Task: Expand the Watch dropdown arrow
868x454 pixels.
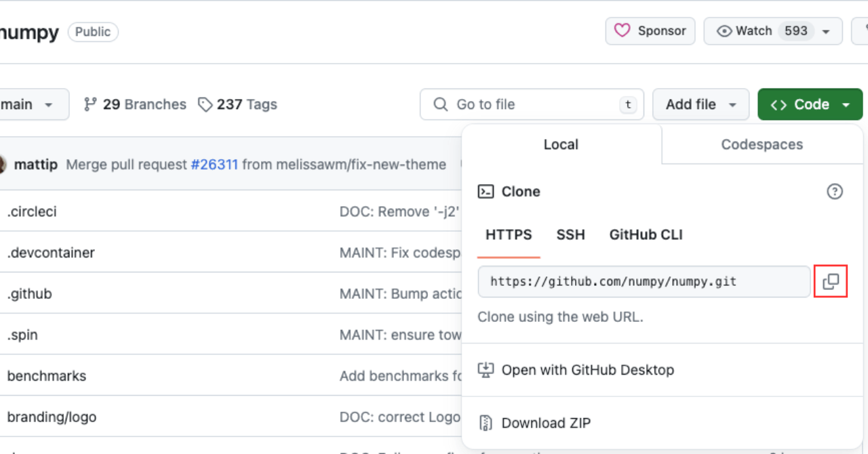Action: (826, 31)
